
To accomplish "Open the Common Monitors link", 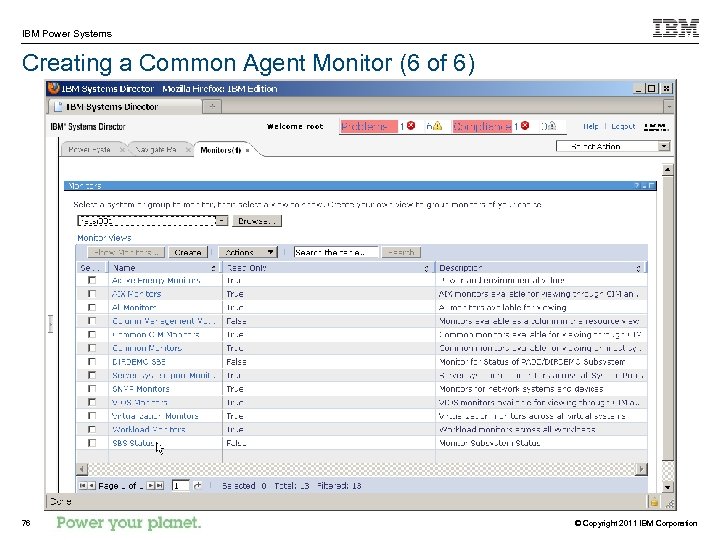I will click(147, 348).
